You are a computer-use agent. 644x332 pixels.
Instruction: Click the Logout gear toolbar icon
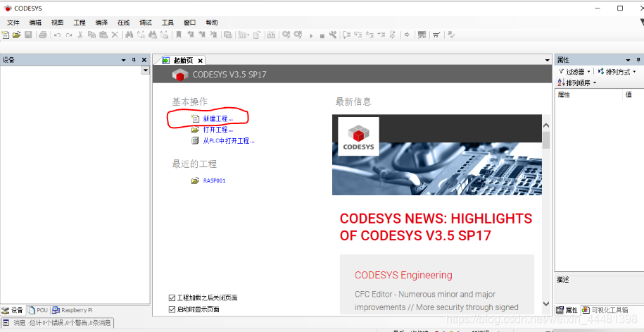point(297,35)
